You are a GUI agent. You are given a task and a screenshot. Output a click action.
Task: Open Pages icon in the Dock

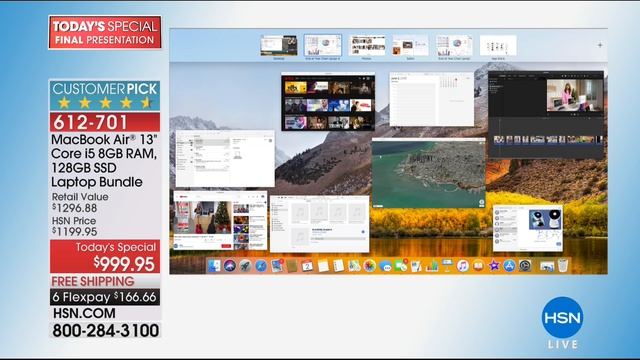click(416, 266)
